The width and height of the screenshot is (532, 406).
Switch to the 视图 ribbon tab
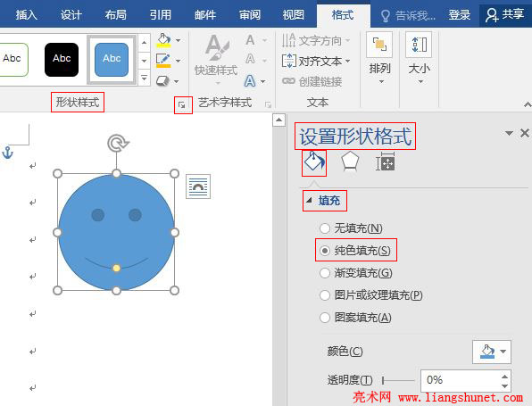point(294,14)
